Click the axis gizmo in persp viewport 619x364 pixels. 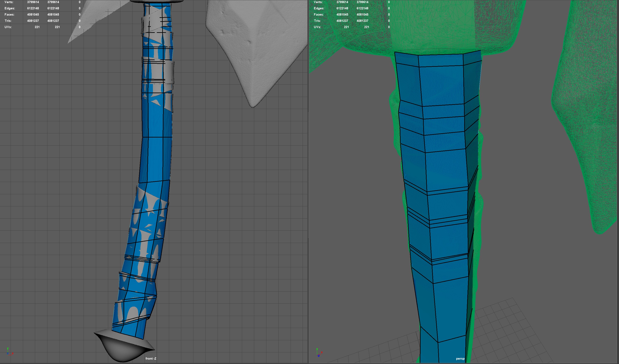(x=319, y=353)
